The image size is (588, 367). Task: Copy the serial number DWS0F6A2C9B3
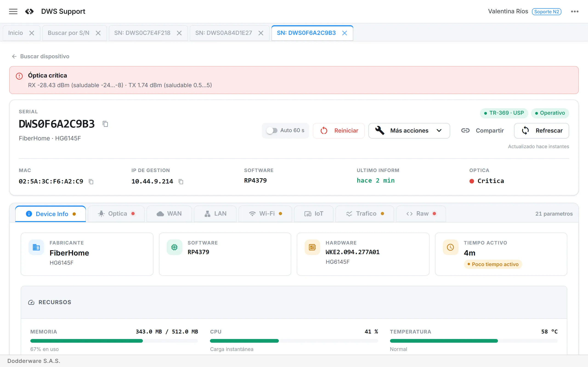point(105,124)
